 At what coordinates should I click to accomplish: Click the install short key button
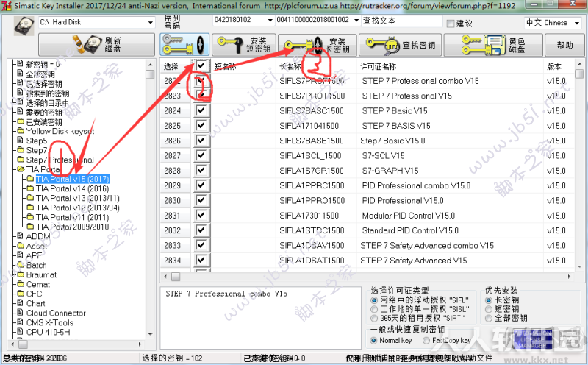pos(244,45)
